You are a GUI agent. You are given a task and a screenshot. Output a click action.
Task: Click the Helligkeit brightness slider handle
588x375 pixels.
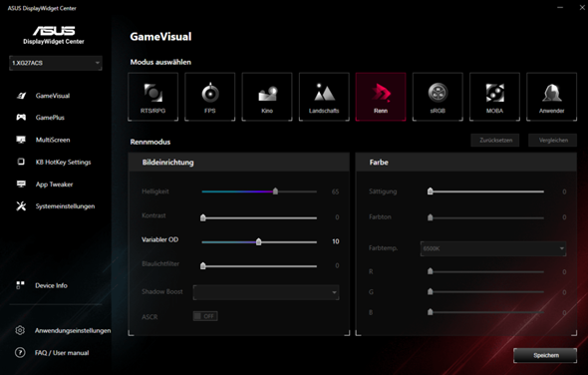pyautogui.click(x=275, y=191)
